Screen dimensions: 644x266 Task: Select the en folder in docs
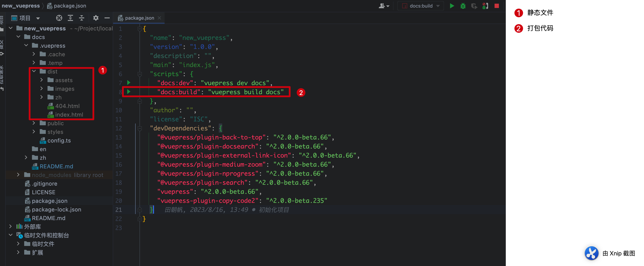click(x=39, y=149)
